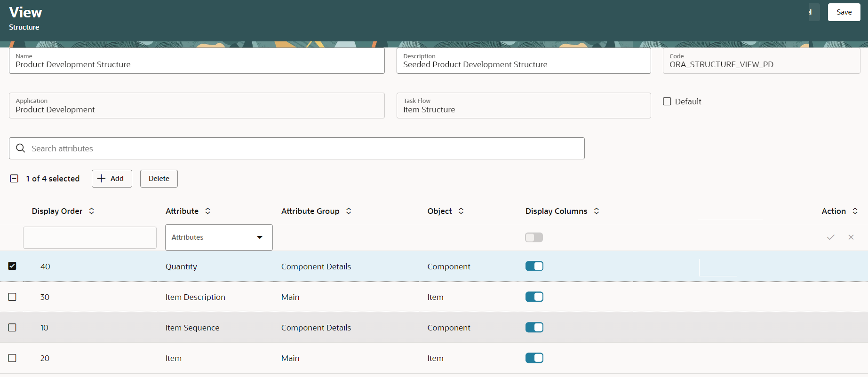
Task: Click the new row Display Order input
Action: [x=90, y=237]
